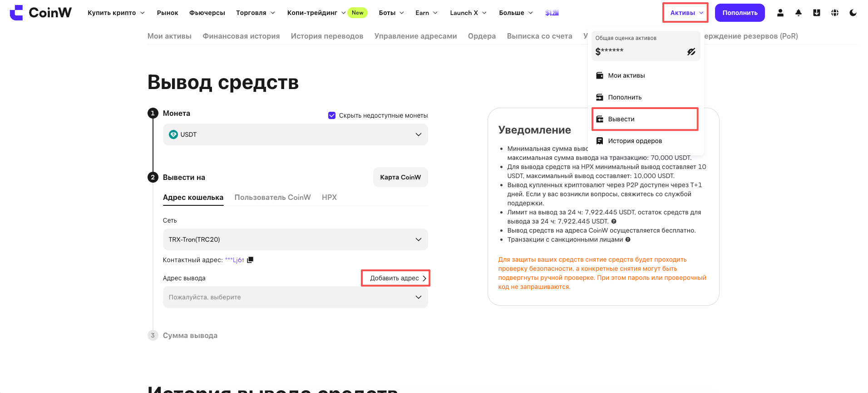868x393 pixels.
Task: Expand the 'Больше' menu
Action: coord(516,13)
